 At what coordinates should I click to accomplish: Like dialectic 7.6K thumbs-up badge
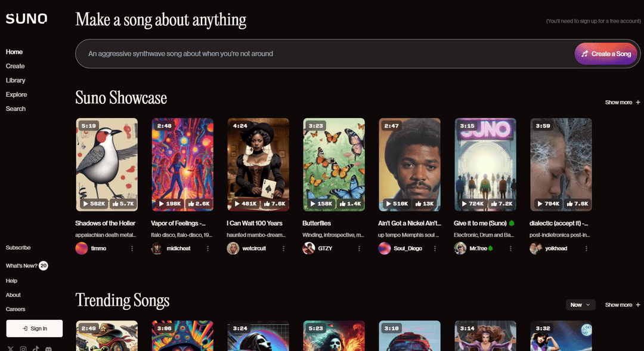[577, 204]
